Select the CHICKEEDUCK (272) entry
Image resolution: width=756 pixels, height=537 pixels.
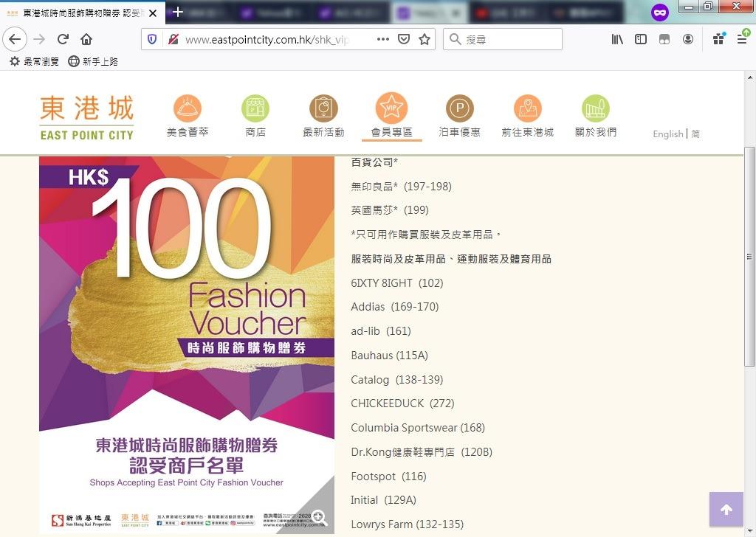click(402, 403)
